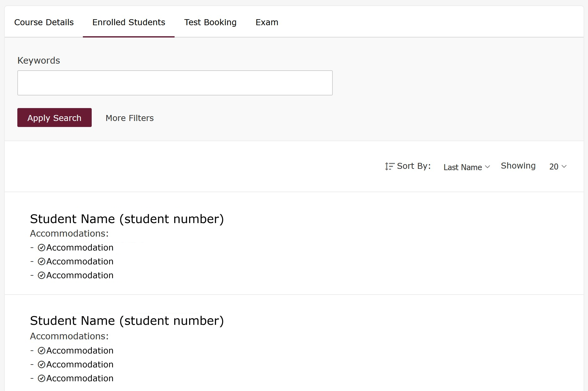Click the Sort By icon
Viewport: 588px width, 391px height.
pos(389,166)
